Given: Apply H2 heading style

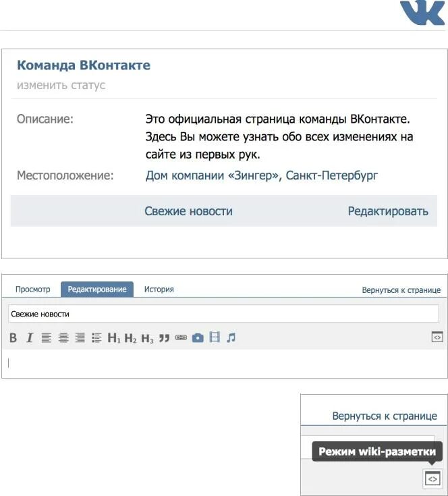Looking at the screenshot, I should [x=131, y=338].
